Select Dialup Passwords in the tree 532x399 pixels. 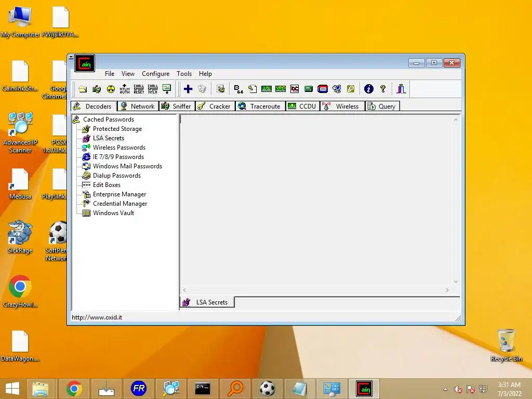(117, 176)
